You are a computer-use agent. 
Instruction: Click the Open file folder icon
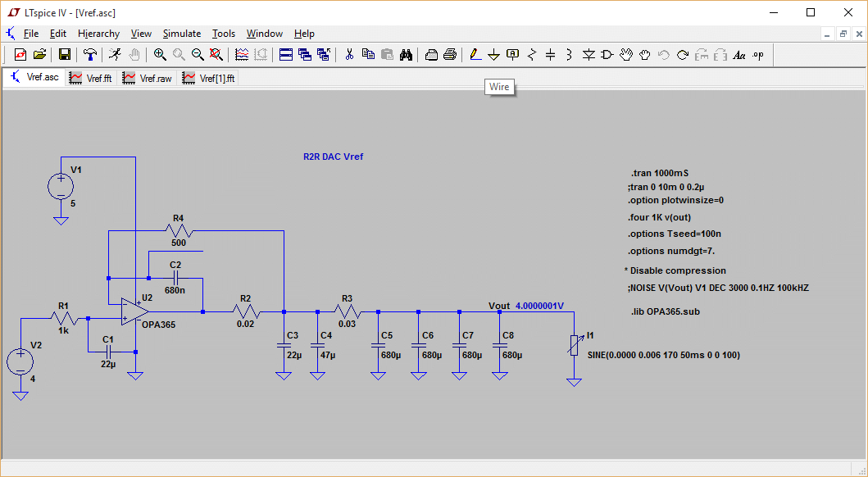tap(39, 55)
